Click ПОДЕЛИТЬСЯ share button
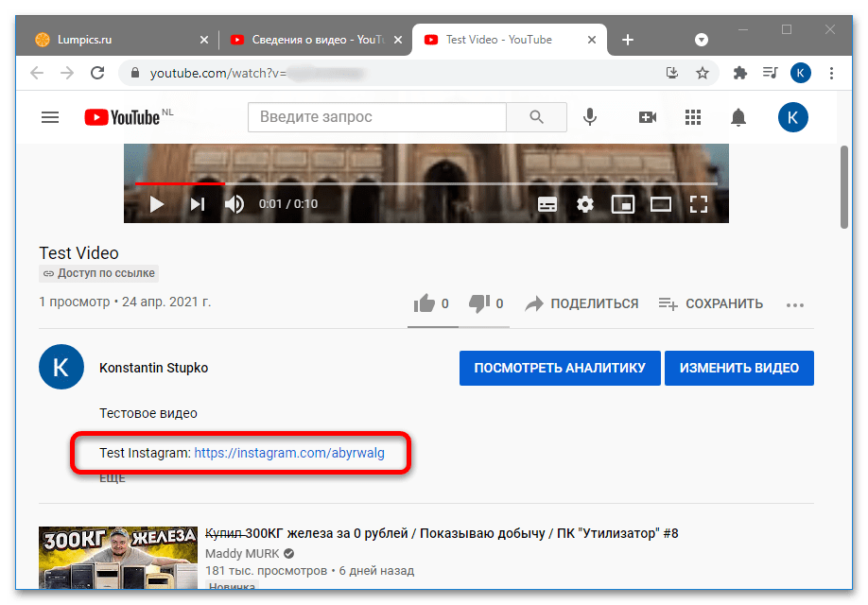Image resolution: width=868 pixels, height=605 pixels. tap(582, 303)
